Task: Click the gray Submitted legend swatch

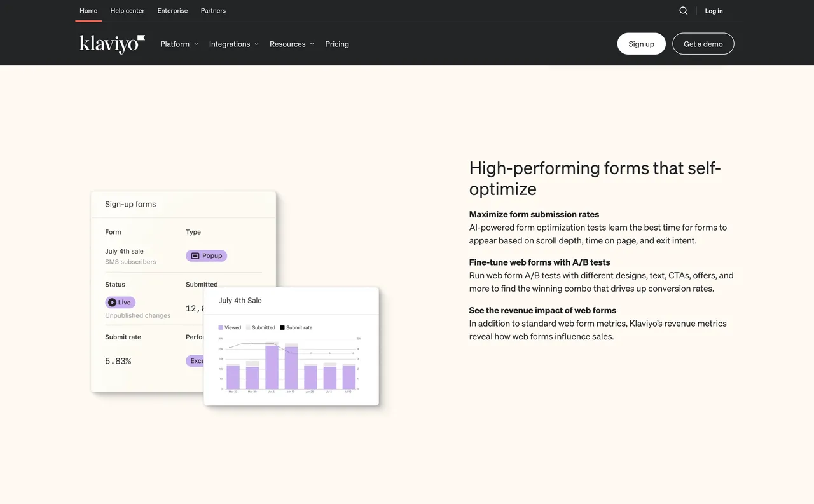Action: tap(248, 327)
